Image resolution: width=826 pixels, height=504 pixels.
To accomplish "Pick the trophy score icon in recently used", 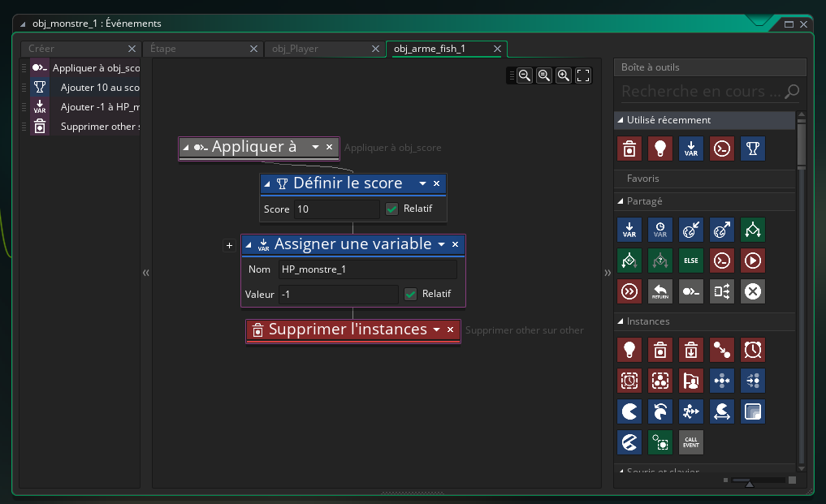I will (753, 149).
